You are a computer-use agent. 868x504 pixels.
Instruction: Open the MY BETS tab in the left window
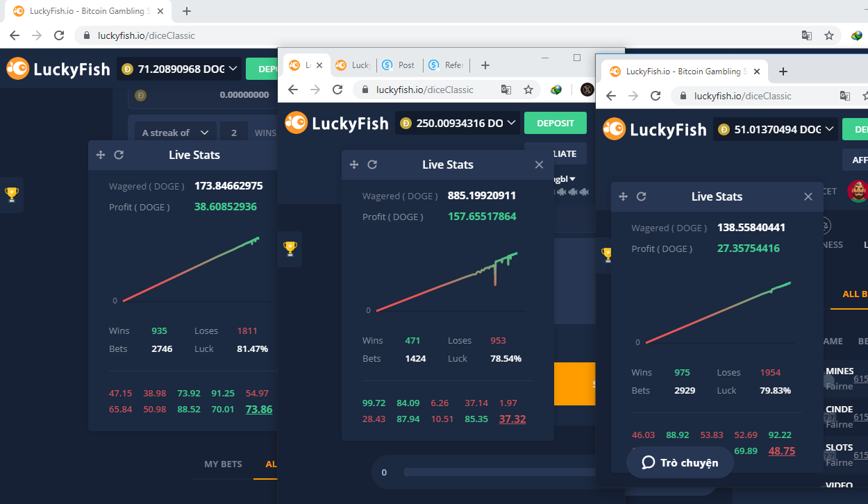[223, 464]
